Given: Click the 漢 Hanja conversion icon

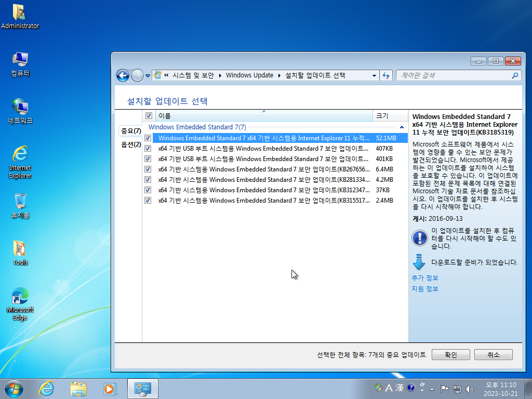Looking at the screenshot, I should pos(400,388).
